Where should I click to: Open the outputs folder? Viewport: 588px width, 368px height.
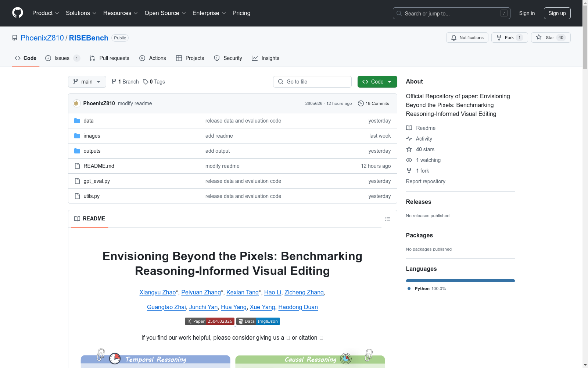pos(92,151)
